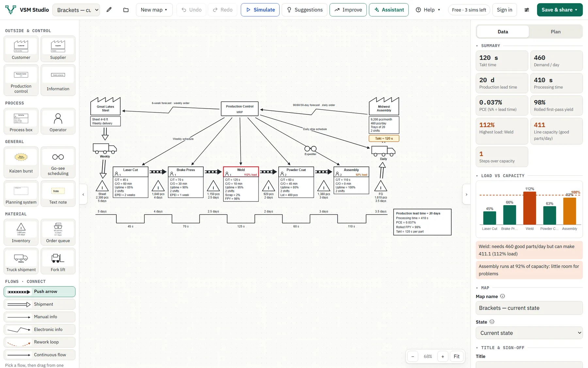Image resolution: width=588 pixels, height=368 pixels.
Task: Zoom in with the plus button
Action: coord(443,357)
